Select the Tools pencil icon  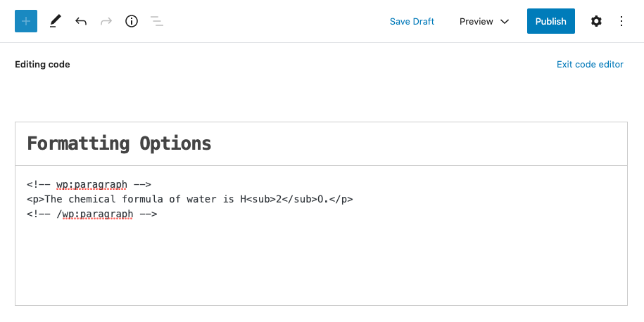56,22
